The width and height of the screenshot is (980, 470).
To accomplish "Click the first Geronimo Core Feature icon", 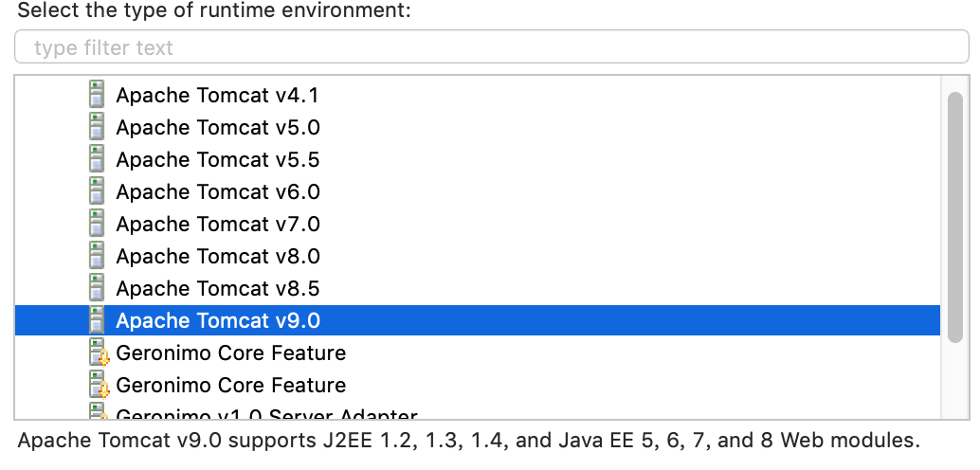I will tap(99, 352).
